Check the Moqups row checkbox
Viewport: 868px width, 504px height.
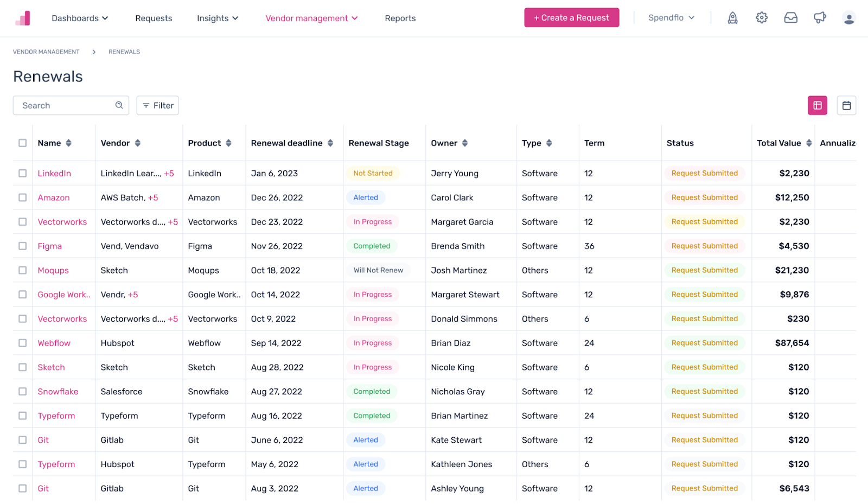(22, 270)
